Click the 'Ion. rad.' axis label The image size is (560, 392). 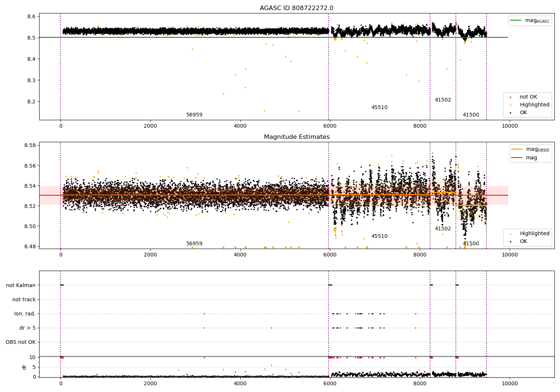point(25,314)
